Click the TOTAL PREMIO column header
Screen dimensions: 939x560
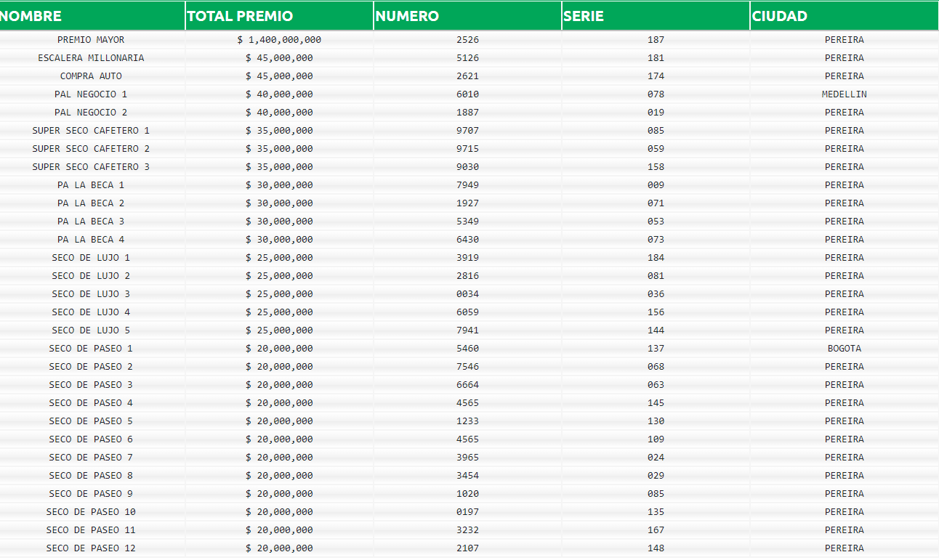[241, 16]
